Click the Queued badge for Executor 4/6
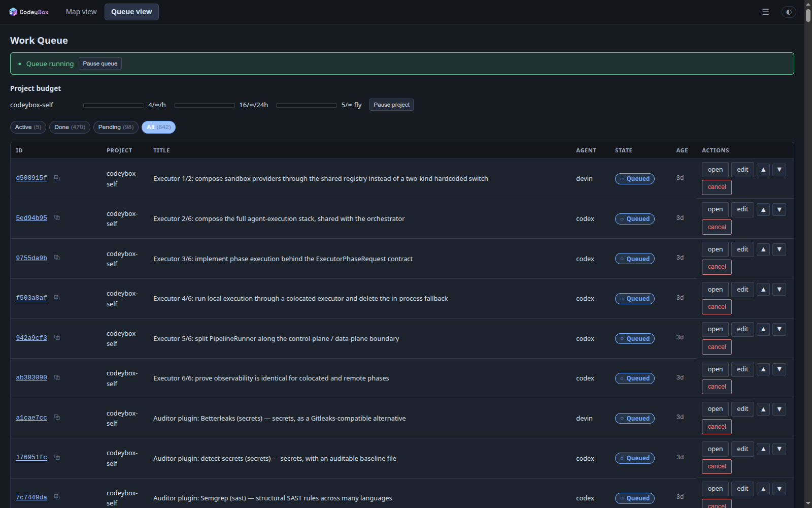This screenshot has height=508, width=812. point(634,299)
